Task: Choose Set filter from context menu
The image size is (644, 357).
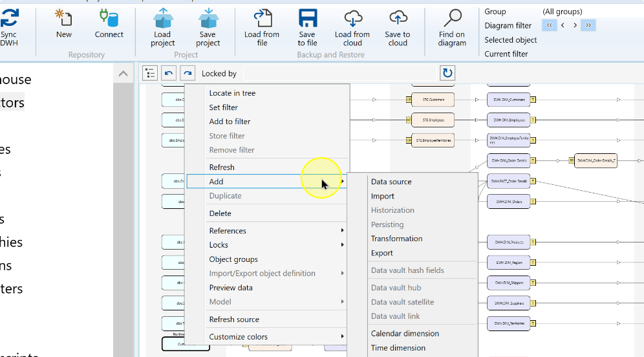Action: pos(224,107)
